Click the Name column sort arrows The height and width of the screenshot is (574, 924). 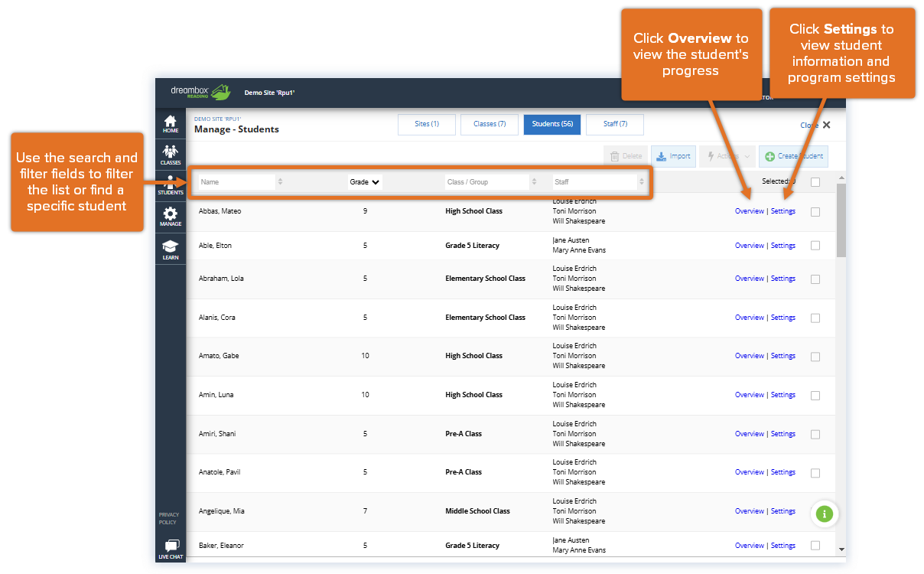[x=279, y=181]
